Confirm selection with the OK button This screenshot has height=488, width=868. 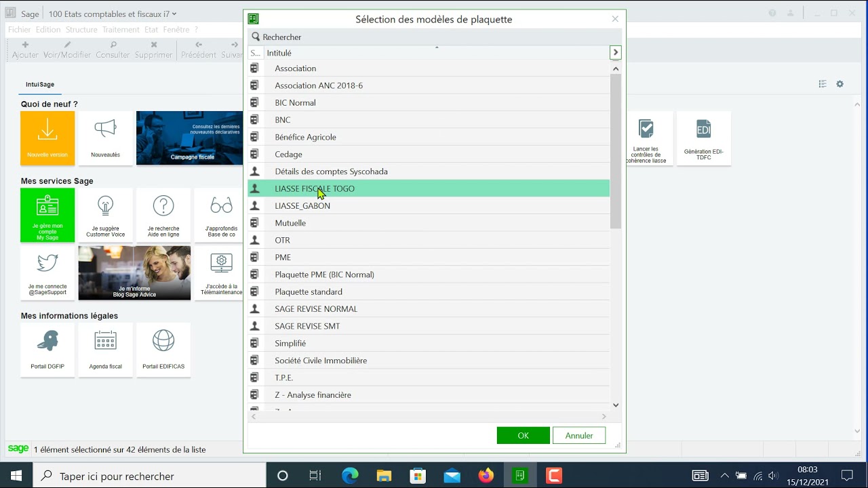[x=523, y=436]
